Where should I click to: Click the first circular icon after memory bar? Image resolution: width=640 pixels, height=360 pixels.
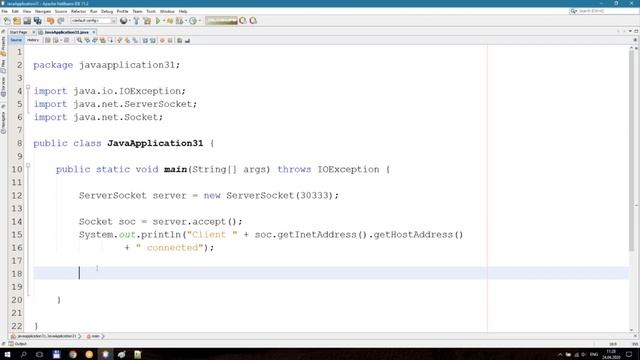click(243, 20)
